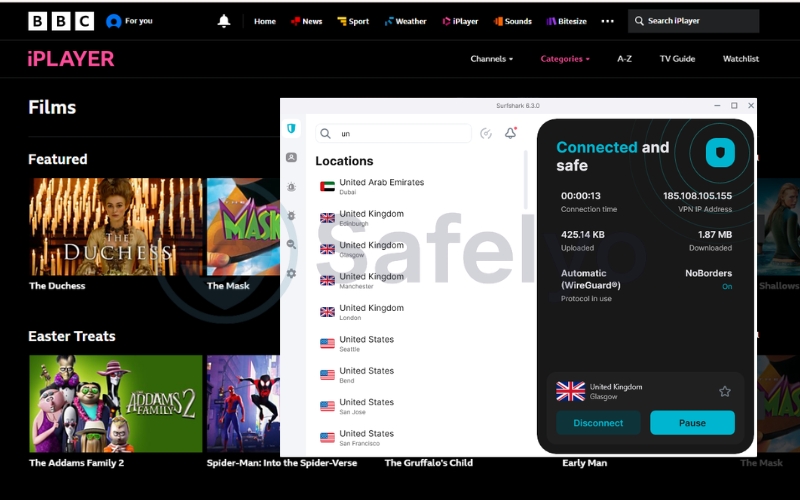Open the BBC more menu ellipsis
The height and width of the screenshot is (500, 800).
(607, 21)
